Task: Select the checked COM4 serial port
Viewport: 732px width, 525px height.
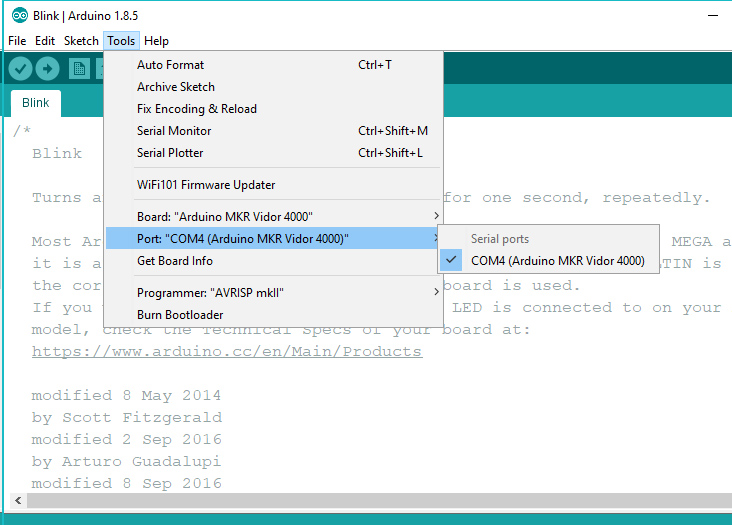Action: coord(557,261)
